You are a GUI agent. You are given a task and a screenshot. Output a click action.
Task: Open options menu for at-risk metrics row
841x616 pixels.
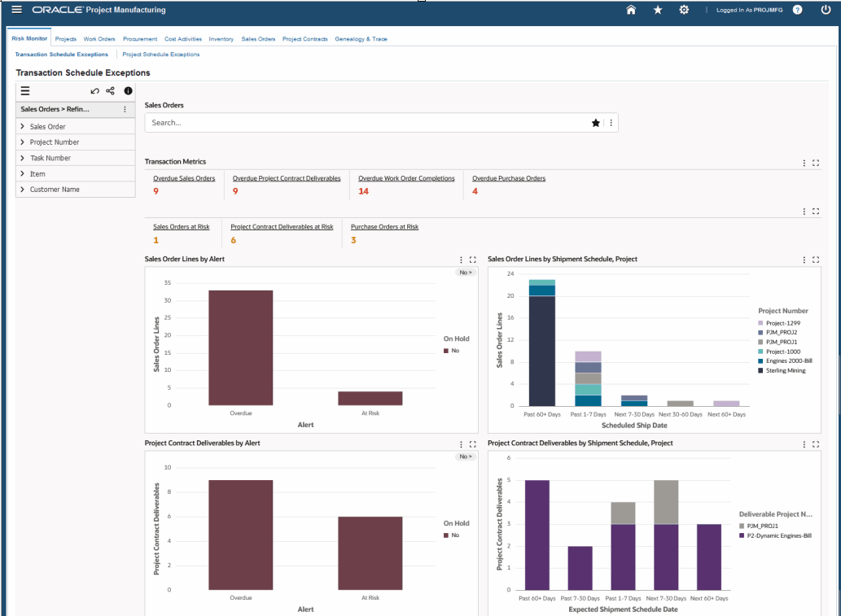pos(804,212)
